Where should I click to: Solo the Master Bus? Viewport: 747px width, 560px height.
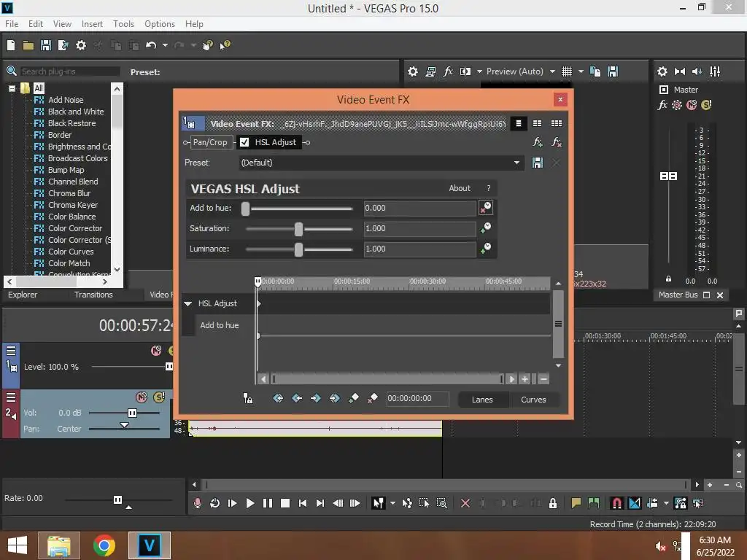pyautogui.click(x=706, y=105)
